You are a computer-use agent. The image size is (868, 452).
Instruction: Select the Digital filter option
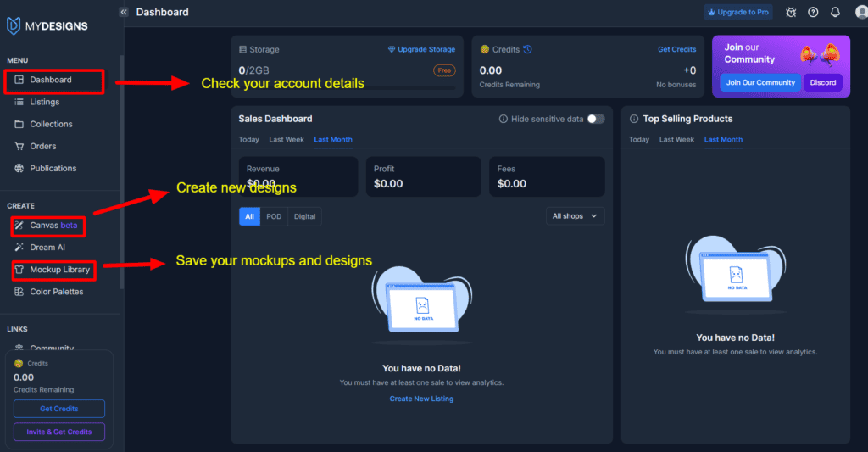tap(304, 216)
